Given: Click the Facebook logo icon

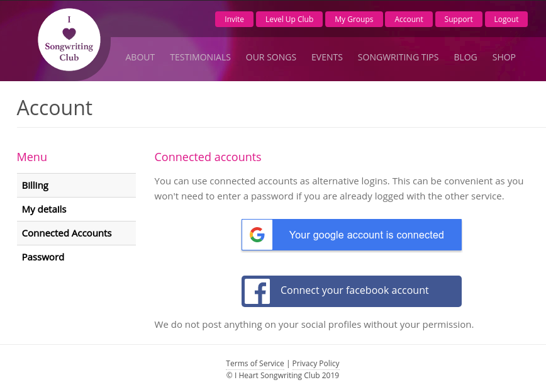Looking at the screenshot, I should pos(257,291).
